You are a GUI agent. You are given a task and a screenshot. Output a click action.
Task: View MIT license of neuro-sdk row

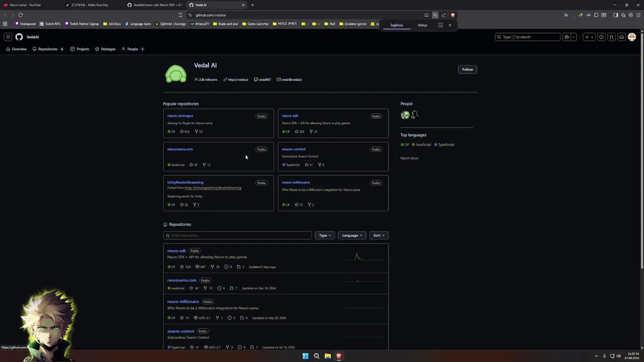[200, 267]
